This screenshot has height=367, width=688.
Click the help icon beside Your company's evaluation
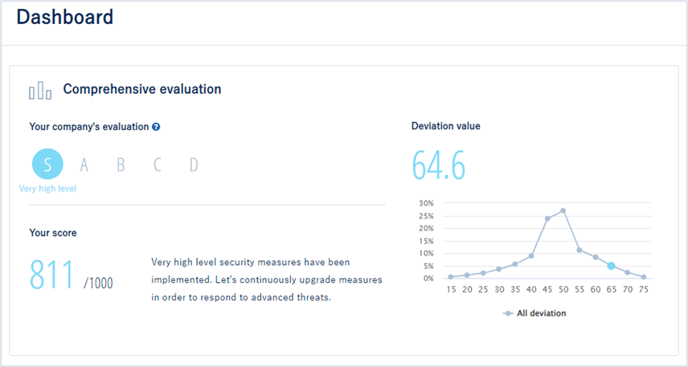pyautogui.click(x=156, y=127)
